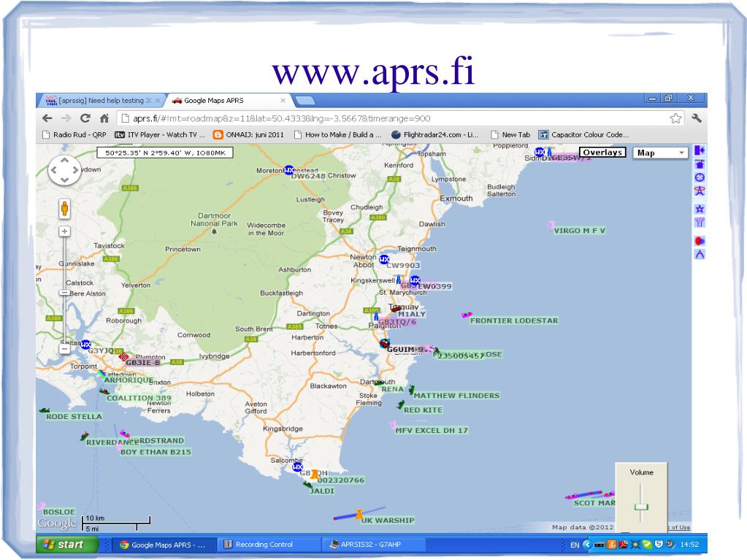Click the VIRGO M F V label

(x=579, y=231)
